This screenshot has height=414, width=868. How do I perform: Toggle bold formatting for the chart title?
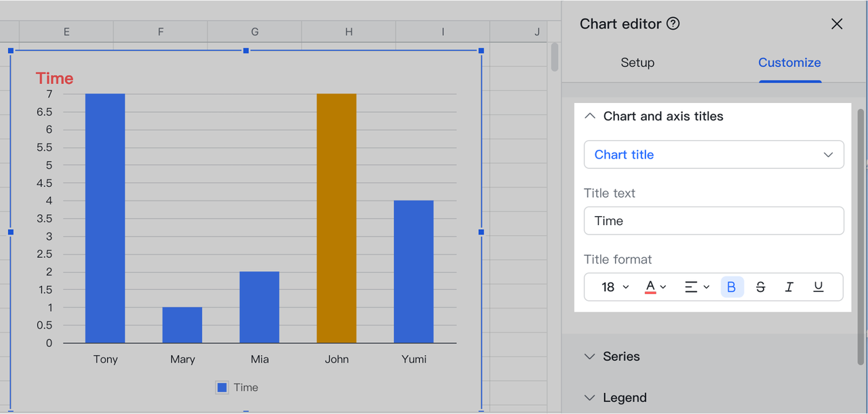[x=732, y=287]
